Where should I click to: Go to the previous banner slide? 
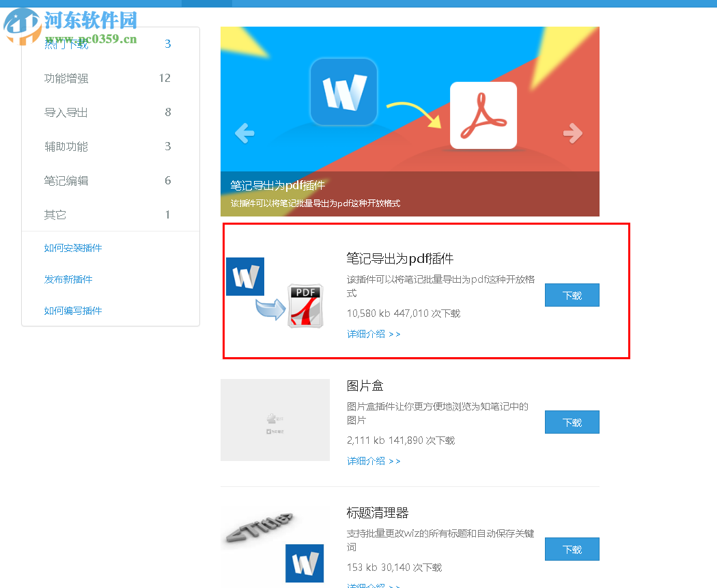click(x=244, y=134)
